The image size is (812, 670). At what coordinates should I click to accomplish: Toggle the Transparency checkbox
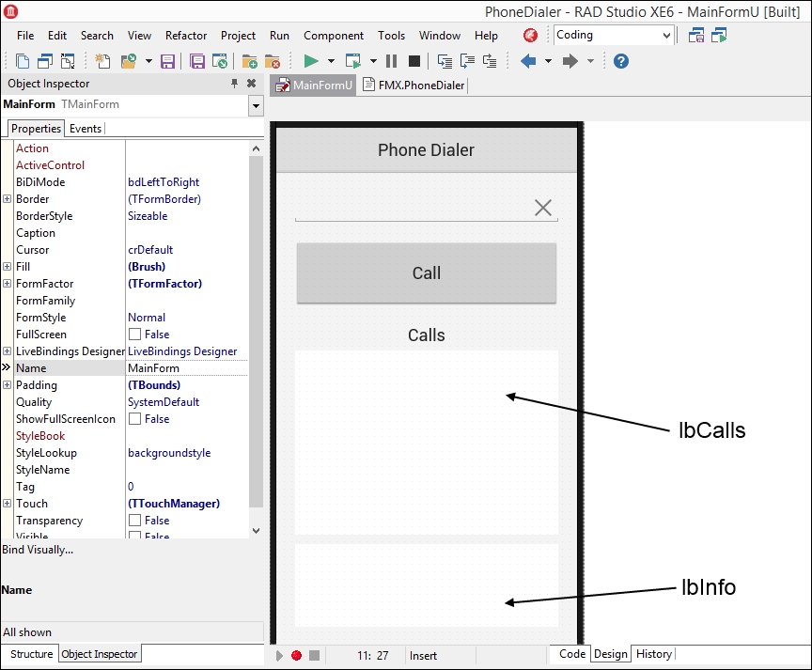tap(134, 520)
